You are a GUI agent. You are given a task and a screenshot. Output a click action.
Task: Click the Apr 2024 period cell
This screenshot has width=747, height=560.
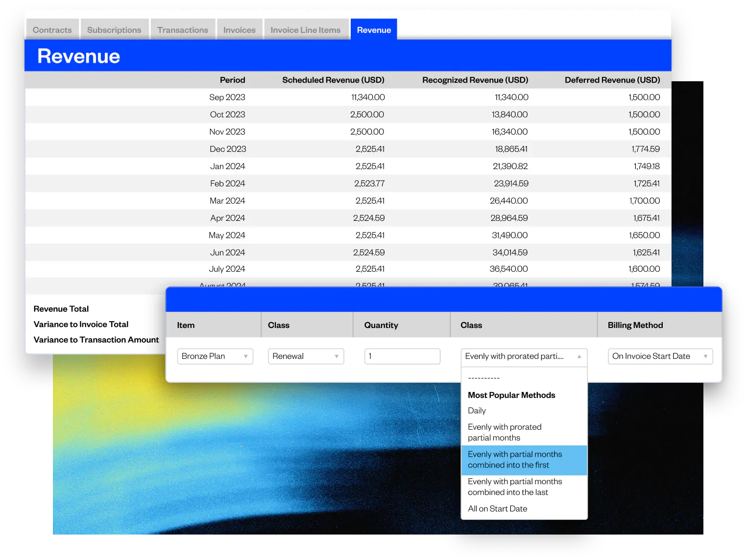228,218
